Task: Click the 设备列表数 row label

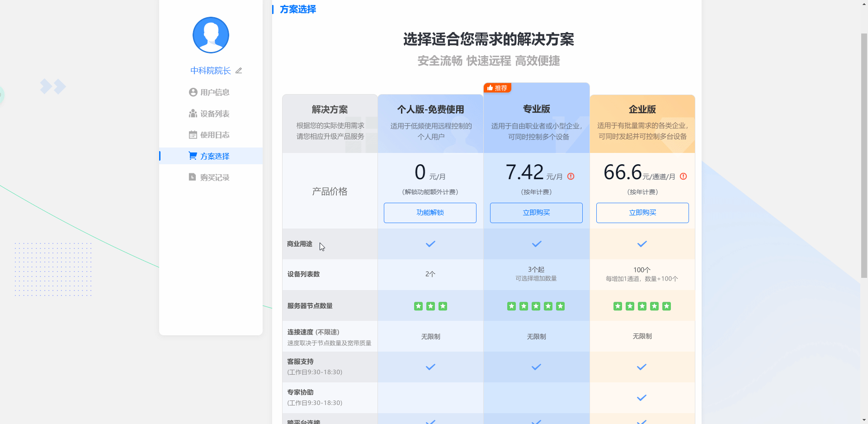Action: [x=303, y=274]
